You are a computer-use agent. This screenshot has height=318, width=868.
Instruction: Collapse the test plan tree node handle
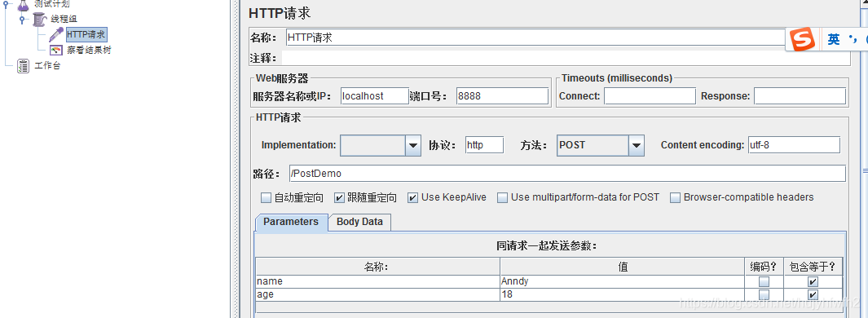click(7, 4)
